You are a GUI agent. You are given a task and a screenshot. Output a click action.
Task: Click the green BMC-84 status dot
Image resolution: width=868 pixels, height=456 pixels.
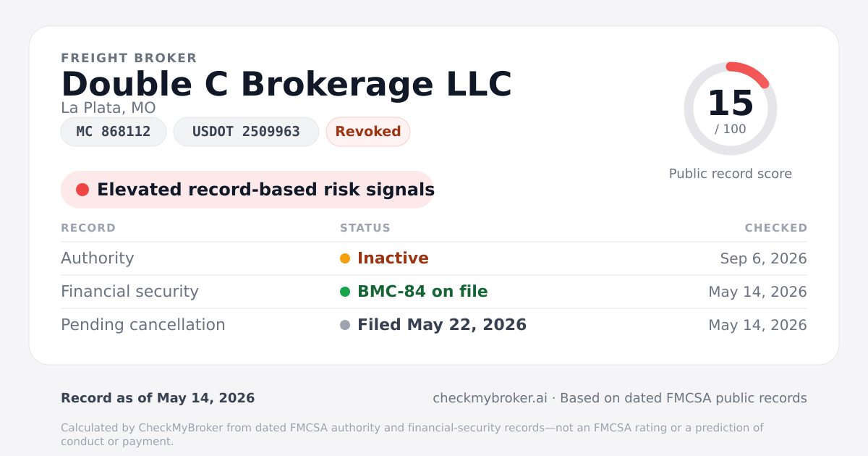(345, 292)
